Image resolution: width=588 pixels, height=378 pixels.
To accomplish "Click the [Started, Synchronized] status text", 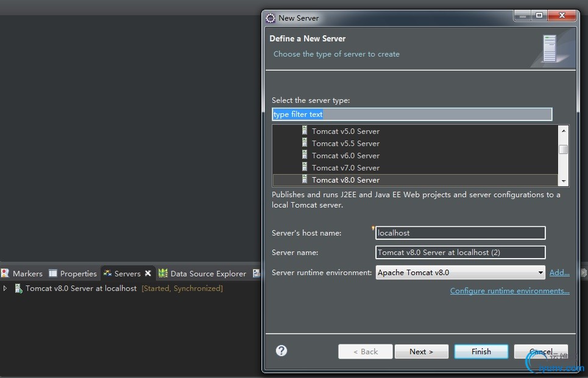I will coord(182,288).
